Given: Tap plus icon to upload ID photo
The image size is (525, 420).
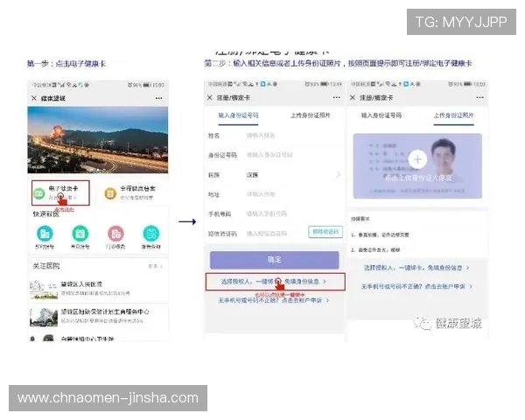Looking at the screenshot, I should point(417,159).
